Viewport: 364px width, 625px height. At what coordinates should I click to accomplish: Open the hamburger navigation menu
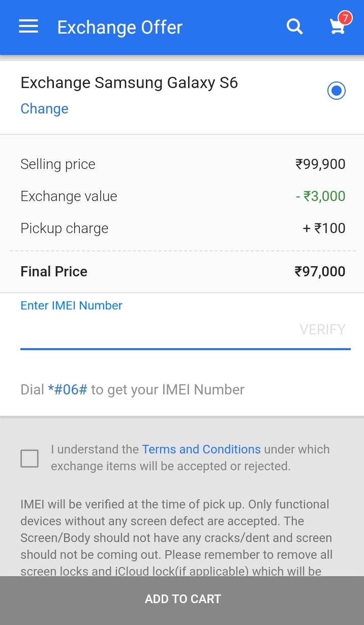pyautogui.click(x=28, y=27)
